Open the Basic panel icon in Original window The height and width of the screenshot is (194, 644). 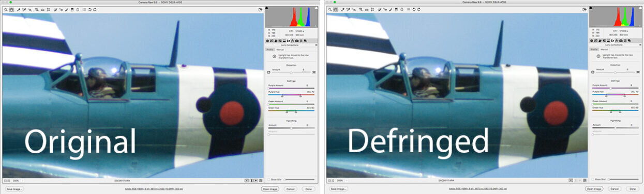pos(267,41)
